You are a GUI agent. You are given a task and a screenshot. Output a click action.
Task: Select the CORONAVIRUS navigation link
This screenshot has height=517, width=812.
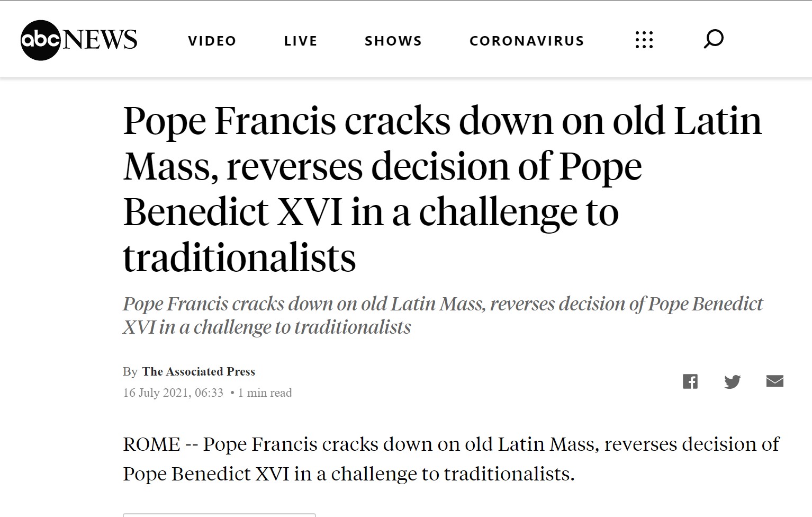click(x=527, y=41)
